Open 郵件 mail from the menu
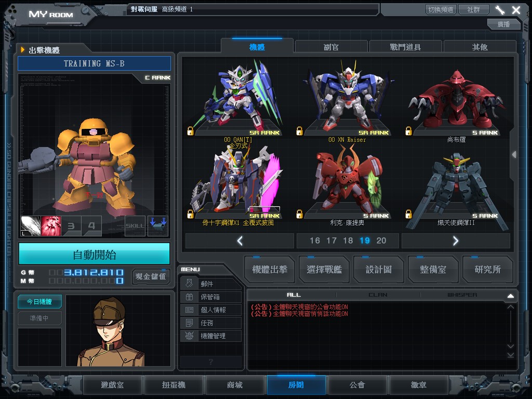The image size is (532, 399). pos(211,284)
